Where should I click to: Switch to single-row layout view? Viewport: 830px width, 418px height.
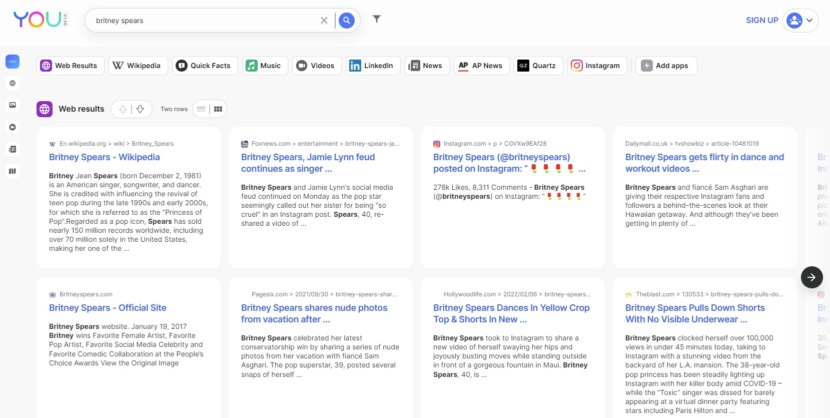pyautogui.click(x=201, y=109)
